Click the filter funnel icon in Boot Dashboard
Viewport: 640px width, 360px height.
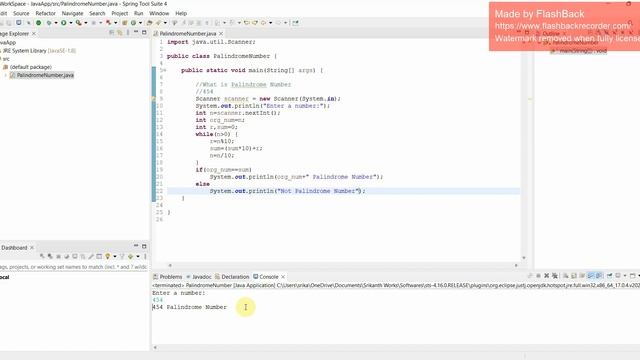click(x=122, y=256)
